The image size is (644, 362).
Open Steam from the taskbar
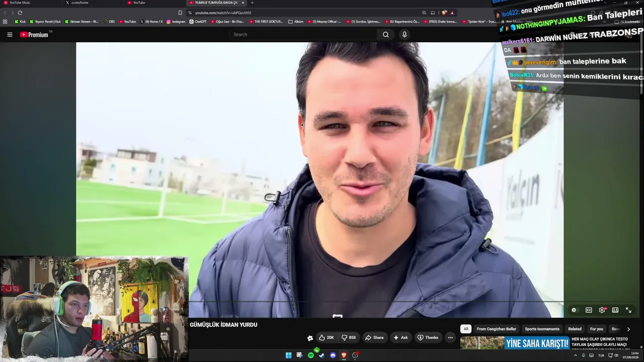point(321,355)
